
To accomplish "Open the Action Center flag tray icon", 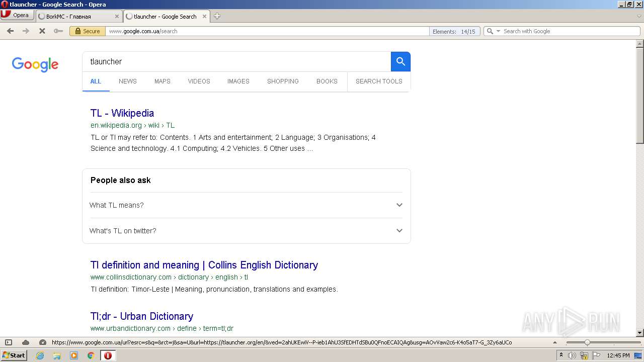I will (595, 355).
